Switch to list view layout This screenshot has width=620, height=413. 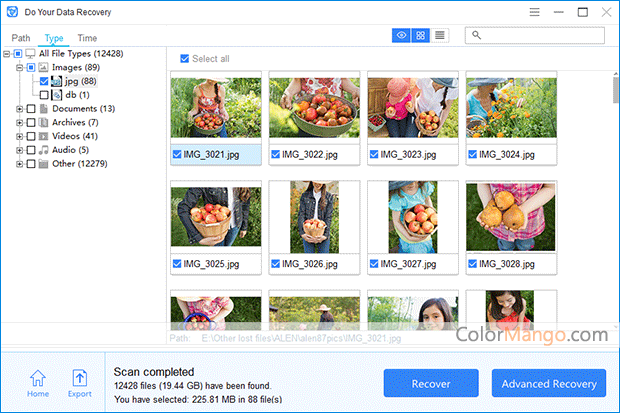click(x=440, y=35)
